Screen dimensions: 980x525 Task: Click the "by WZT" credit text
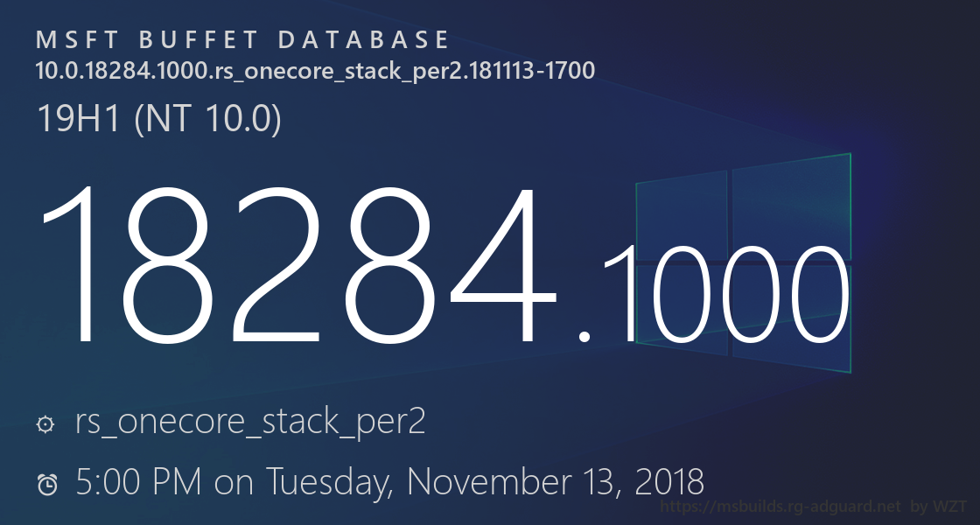click(940, 507)
